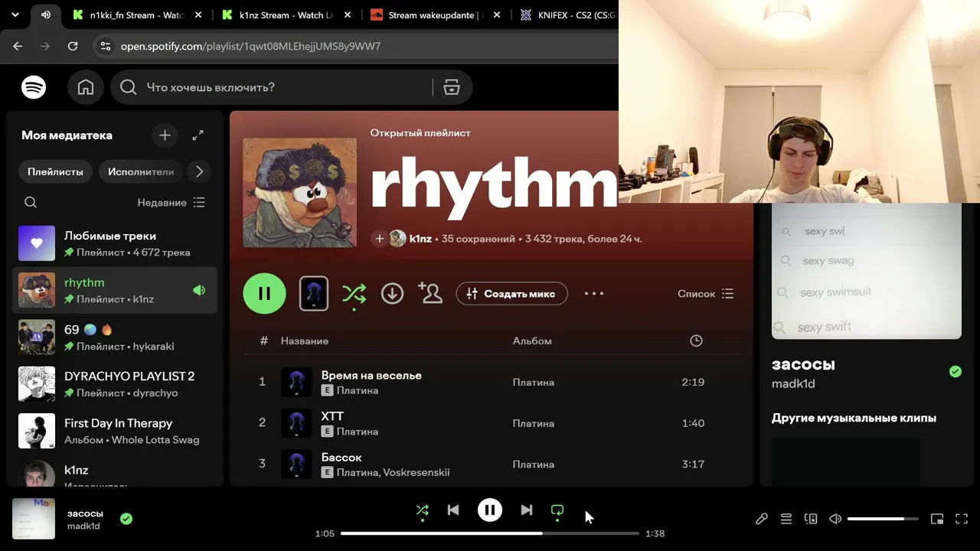The image size is (980, 551).
Task: Open the Платина album link for XTT
Action: (534, 423)
